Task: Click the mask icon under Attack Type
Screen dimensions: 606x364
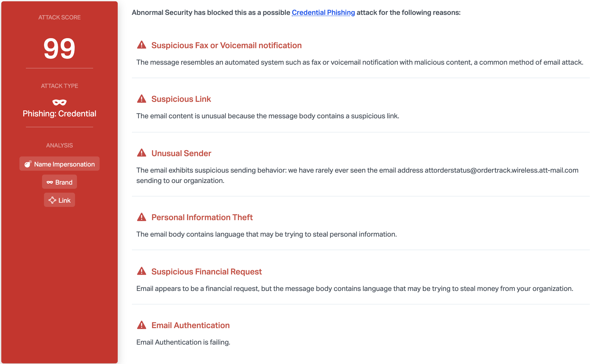Action: [60, 102]
